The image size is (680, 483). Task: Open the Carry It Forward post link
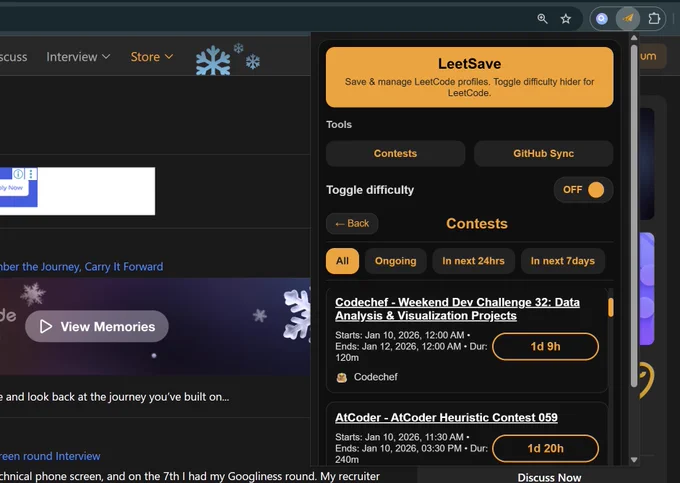click(x=82, y=267)
